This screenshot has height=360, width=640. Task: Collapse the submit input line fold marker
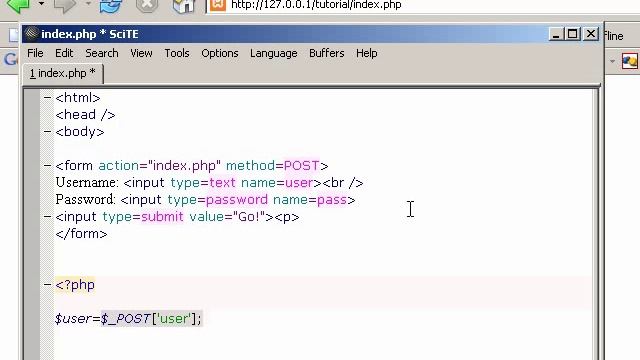[x=47, y=216]
